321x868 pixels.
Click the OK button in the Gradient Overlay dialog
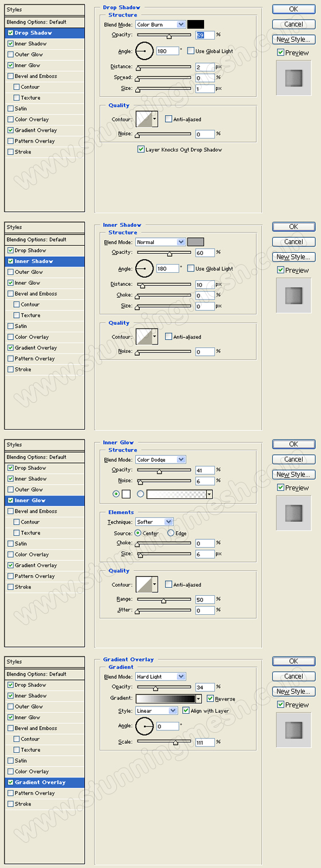(x=293, y=661)
